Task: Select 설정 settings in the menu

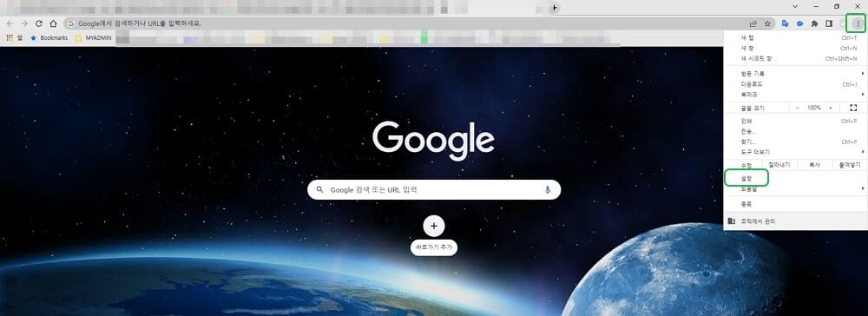Action: [x=746, y=178]
